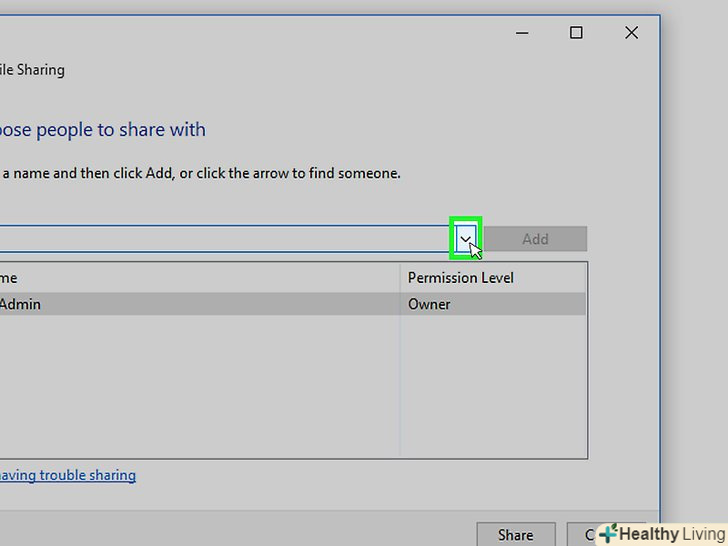Click the Share button
This screenshot has height=546, width=728.
point(516,534)
